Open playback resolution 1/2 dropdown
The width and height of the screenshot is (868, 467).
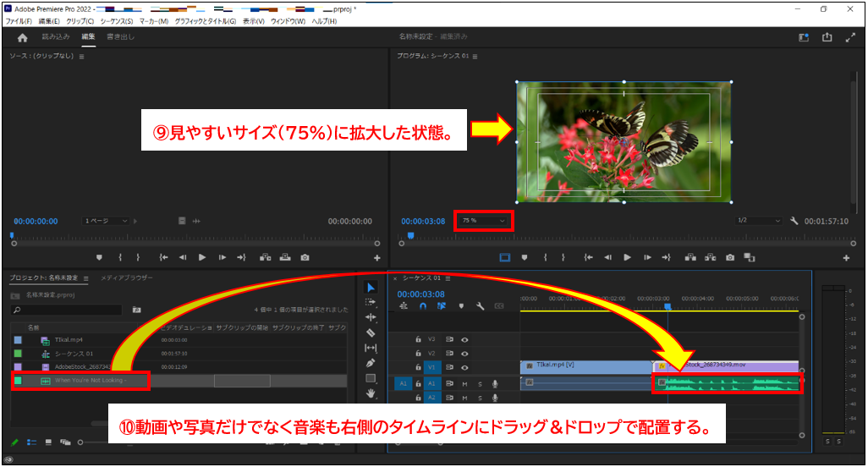(758, 221)
